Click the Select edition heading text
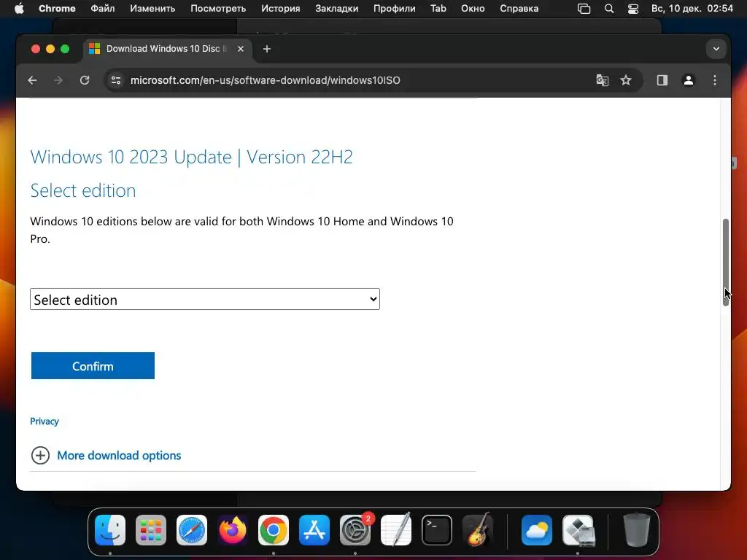This screenshot has width=747, height=560. click(x=83, y=190)
